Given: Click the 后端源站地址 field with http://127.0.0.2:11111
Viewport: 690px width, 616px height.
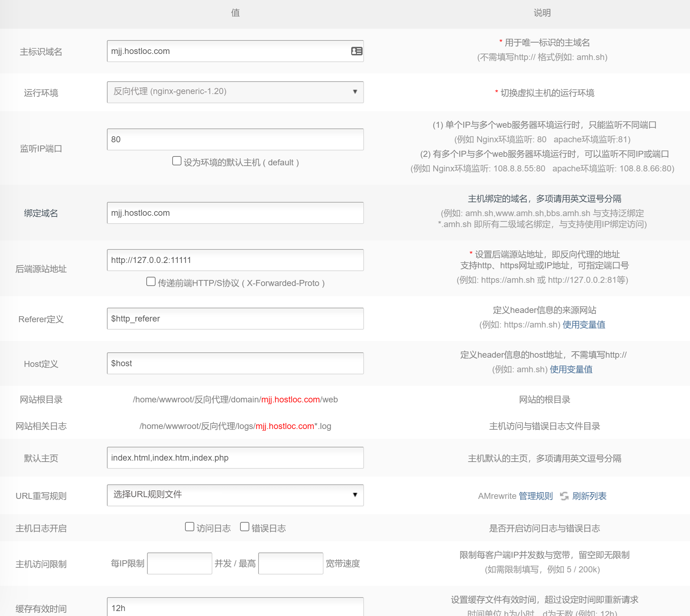Looking at the screenshot, I should 235,260.
